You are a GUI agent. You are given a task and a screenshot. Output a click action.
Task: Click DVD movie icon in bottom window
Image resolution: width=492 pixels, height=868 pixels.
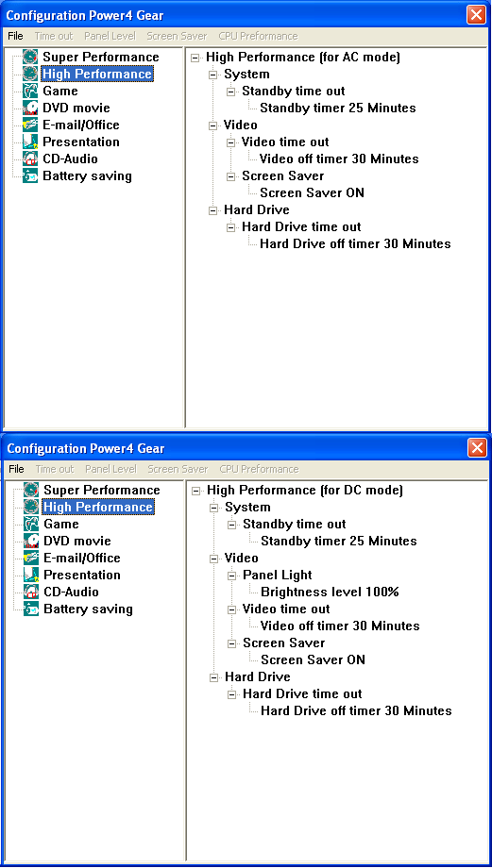(x=31, y=541)
